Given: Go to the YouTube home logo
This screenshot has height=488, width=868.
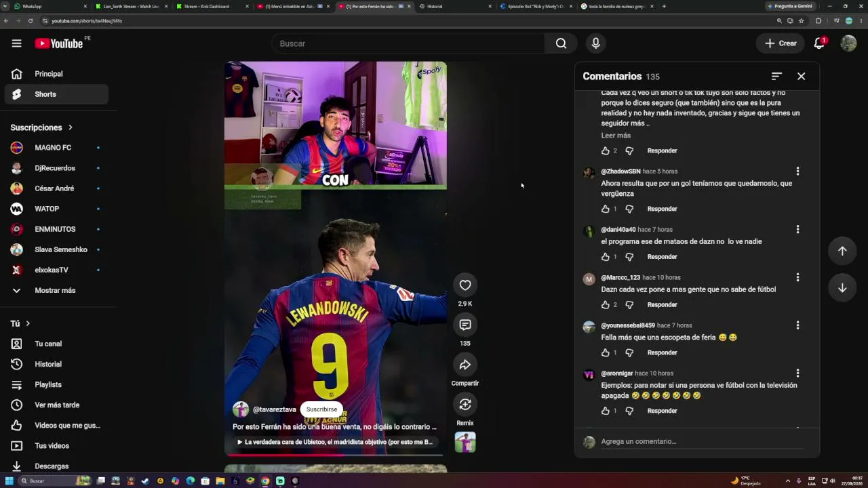Looking at the screenshot, I should [59, 43].
